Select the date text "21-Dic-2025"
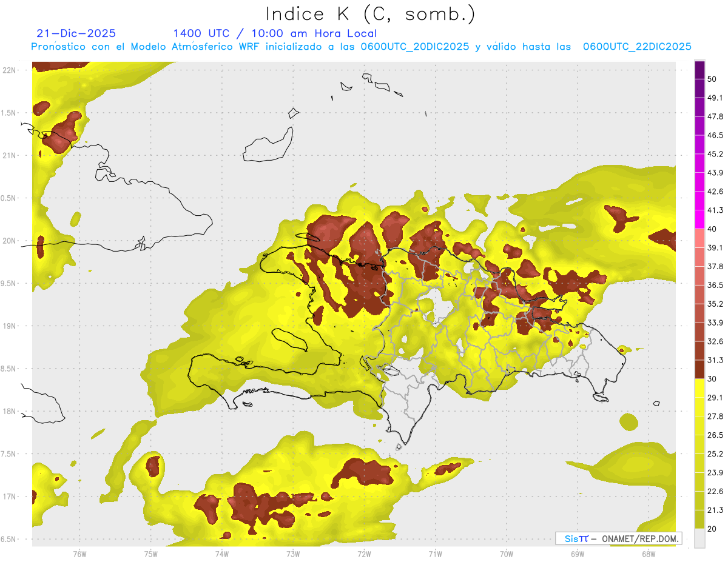 [x=76, y=33]
